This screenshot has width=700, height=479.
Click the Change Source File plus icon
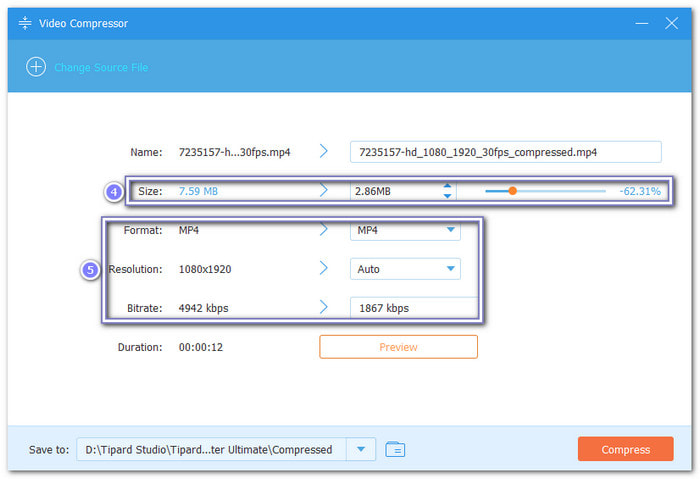pos(36,67)
